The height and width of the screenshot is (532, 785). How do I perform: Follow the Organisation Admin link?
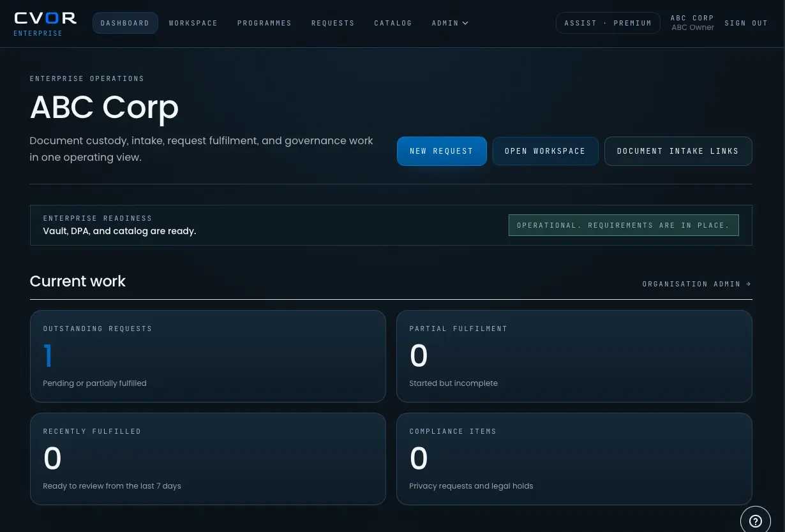(697, 284)
